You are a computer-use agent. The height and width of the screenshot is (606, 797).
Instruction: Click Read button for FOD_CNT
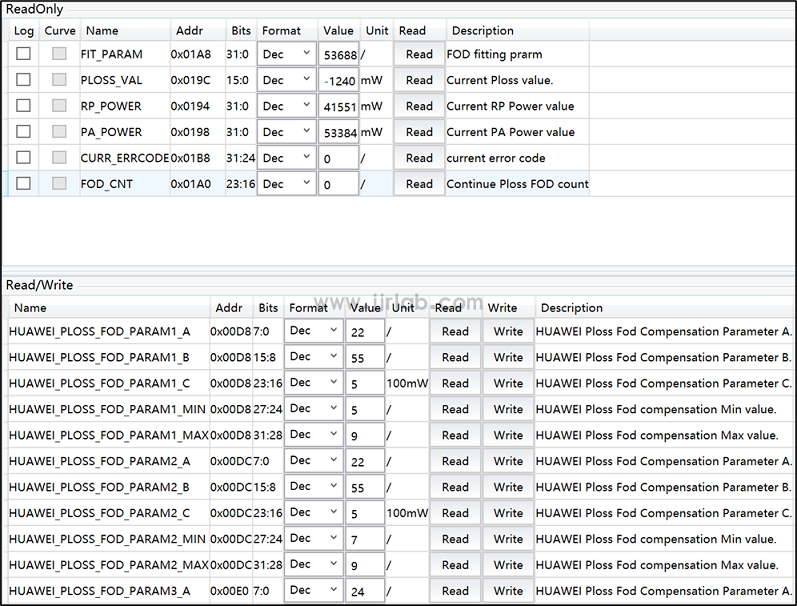coord(419,184)
